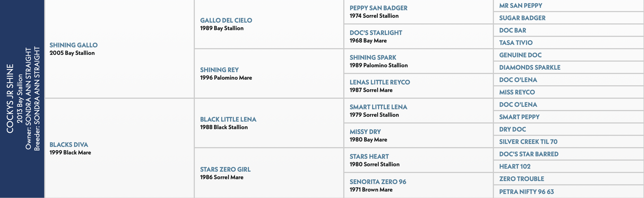Screen dimensions: 644x198
Task: Open GALLO DEL CIELO's pedigree page
Action: 226,20
